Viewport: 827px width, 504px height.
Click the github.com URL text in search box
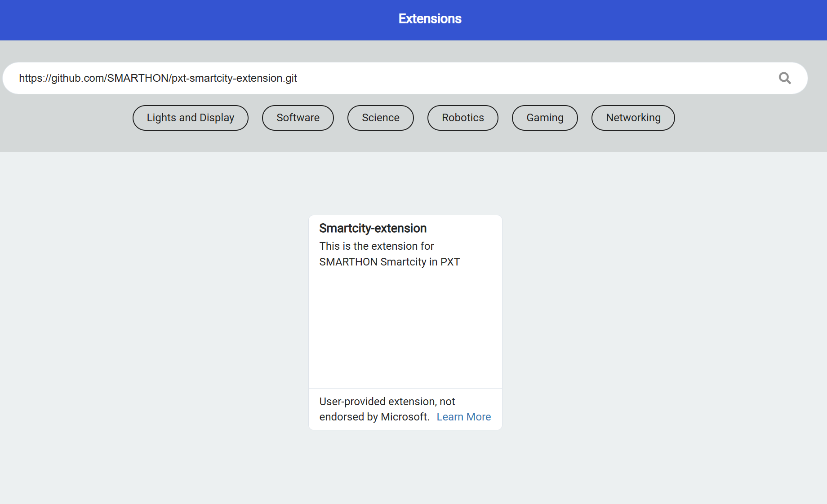pyautogui.click(x=158, y=78)
